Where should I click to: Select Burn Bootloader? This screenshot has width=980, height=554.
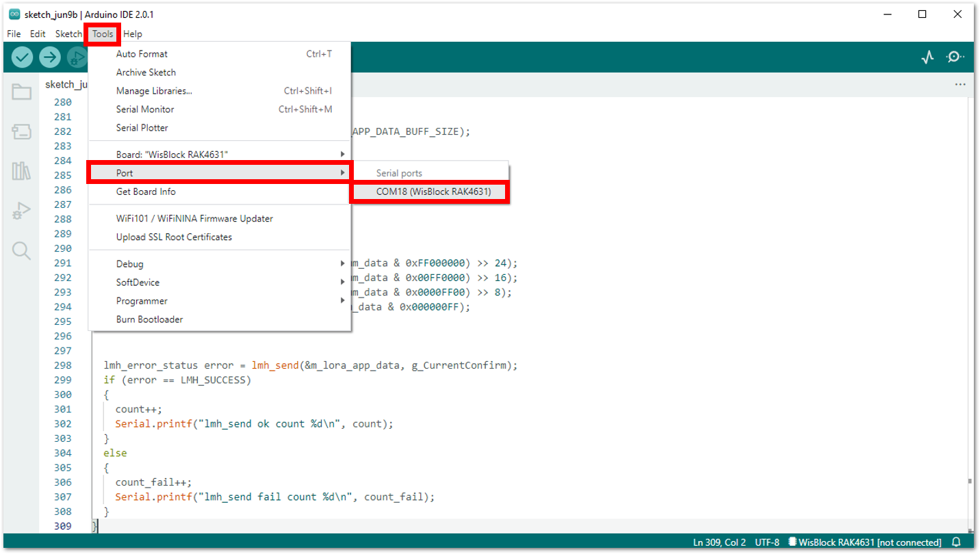220,319
